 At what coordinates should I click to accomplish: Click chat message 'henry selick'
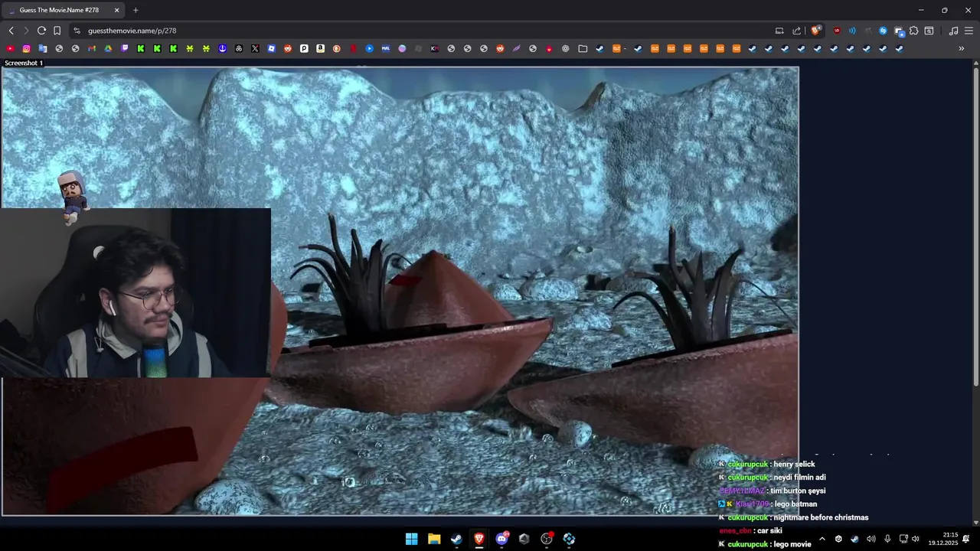point(794,464)
